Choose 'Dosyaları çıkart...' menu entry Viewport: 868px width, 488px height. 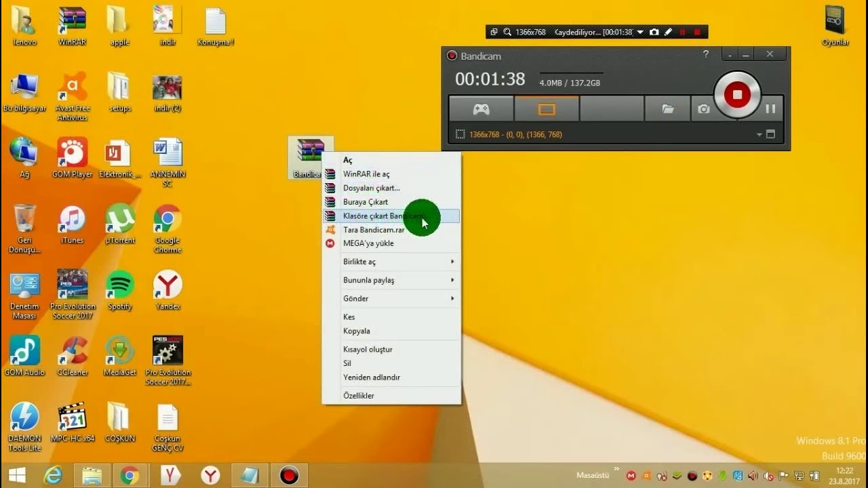click(392, 188)
